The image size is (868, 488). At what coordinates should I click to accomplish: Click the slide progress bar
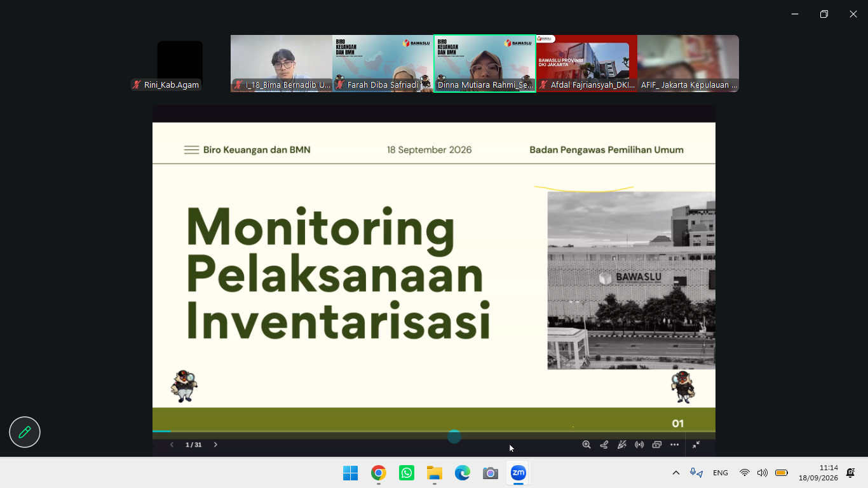pos(434,431)
